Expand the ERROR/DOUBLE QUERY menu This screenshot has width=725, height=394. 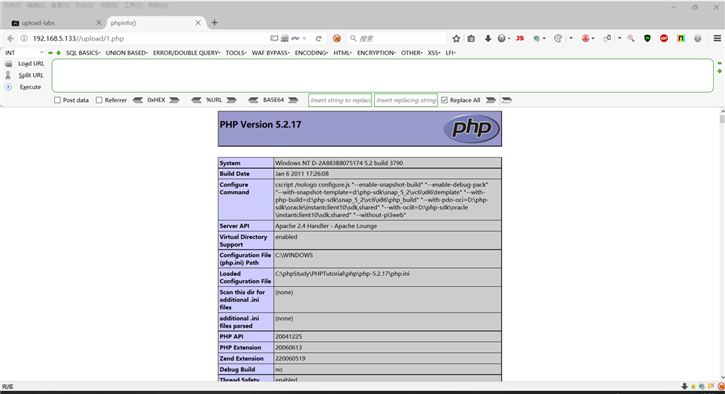point(186,53)
